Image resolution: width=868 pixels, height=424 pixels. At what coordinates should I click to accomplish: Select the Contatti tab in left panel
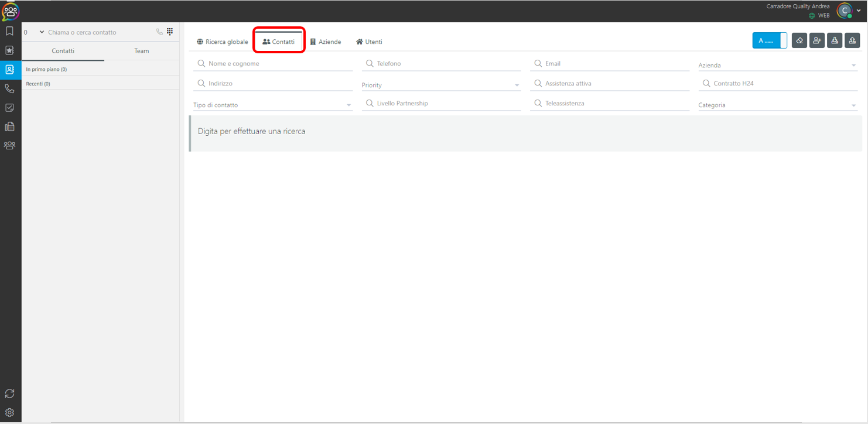click(x=63, y=51)
